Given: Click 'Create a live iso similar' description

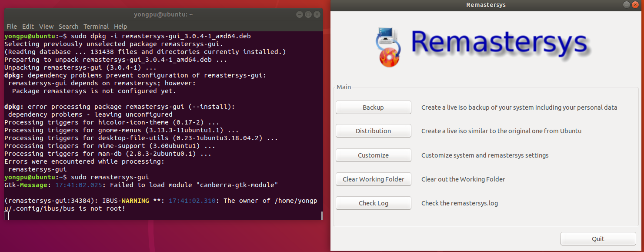Looking at the screenshot, I should pos(501,131).
